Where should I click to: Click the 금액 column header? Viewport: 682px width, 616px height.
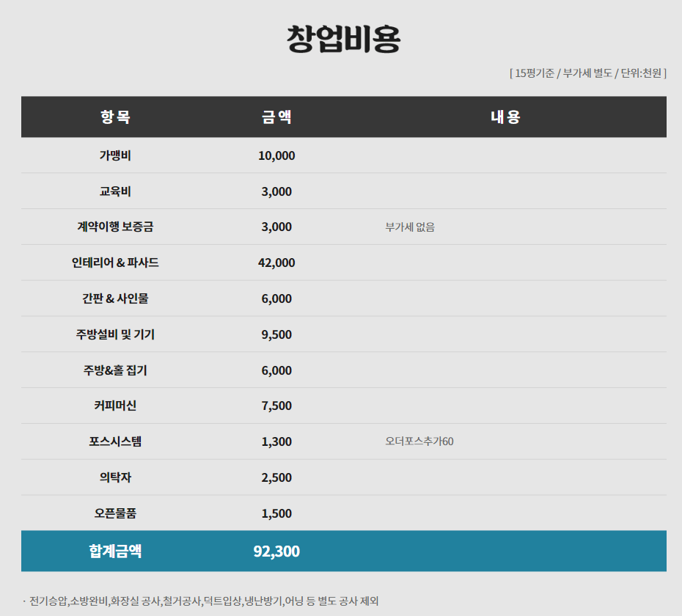(x=276, y=117)
